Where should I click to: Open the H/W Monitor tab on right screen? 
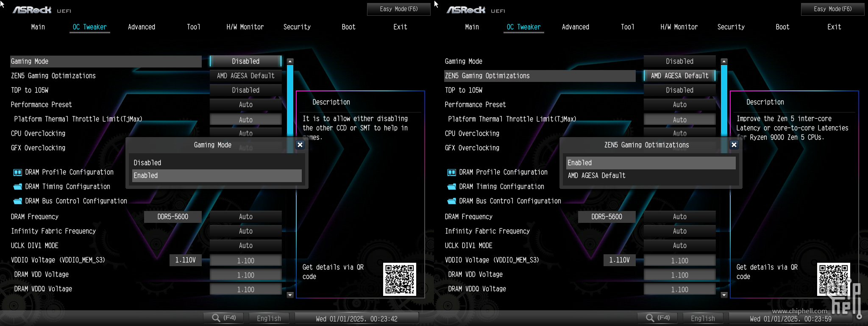click(x=679, y=27)
